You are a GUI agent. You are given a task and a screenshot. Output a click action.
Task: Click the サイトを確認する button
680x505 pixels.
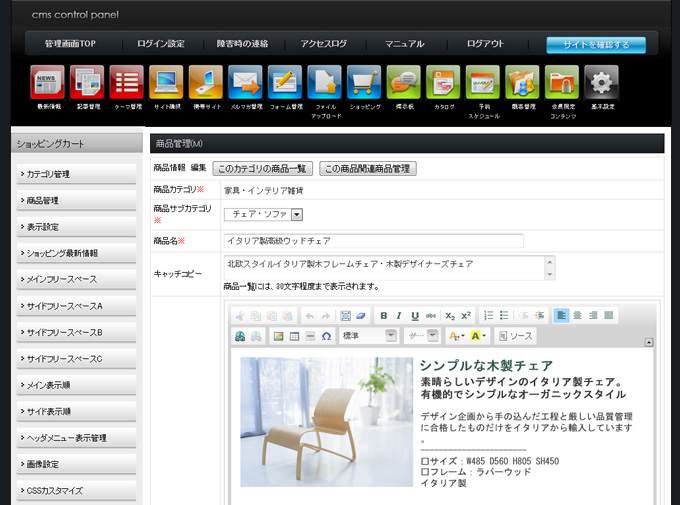point(595,45)
